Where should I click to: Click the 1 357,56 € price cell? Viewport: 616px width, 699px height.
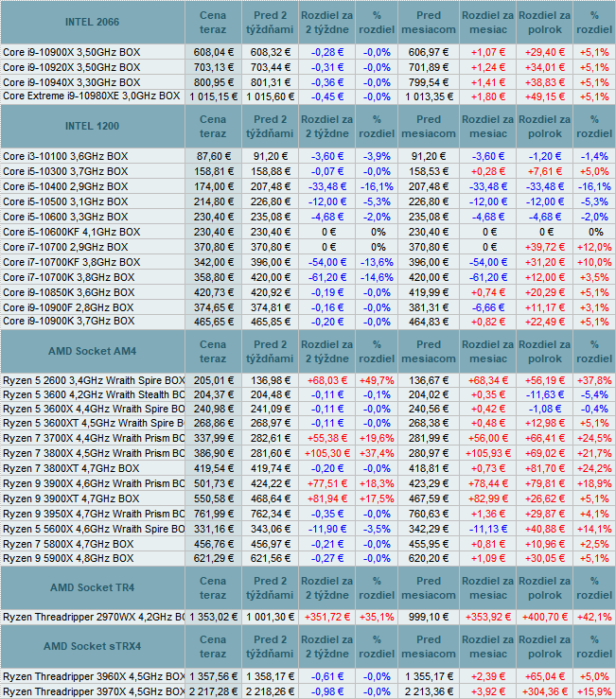point(213,677)
